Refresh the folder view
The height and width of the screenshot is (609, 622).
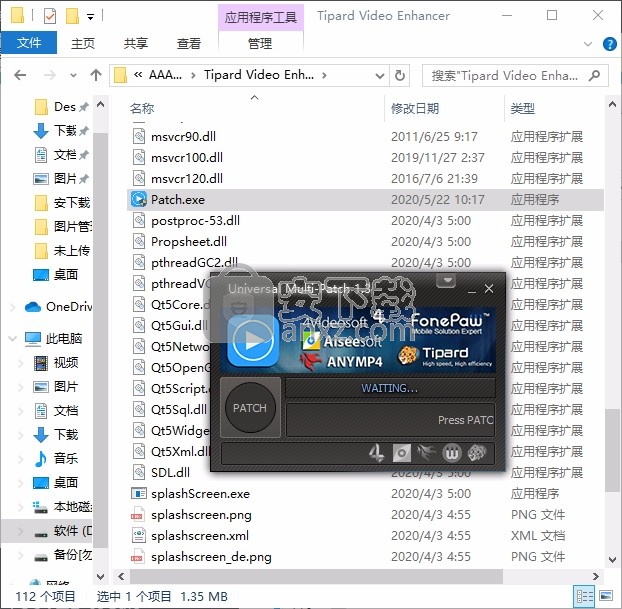(399, 75)
